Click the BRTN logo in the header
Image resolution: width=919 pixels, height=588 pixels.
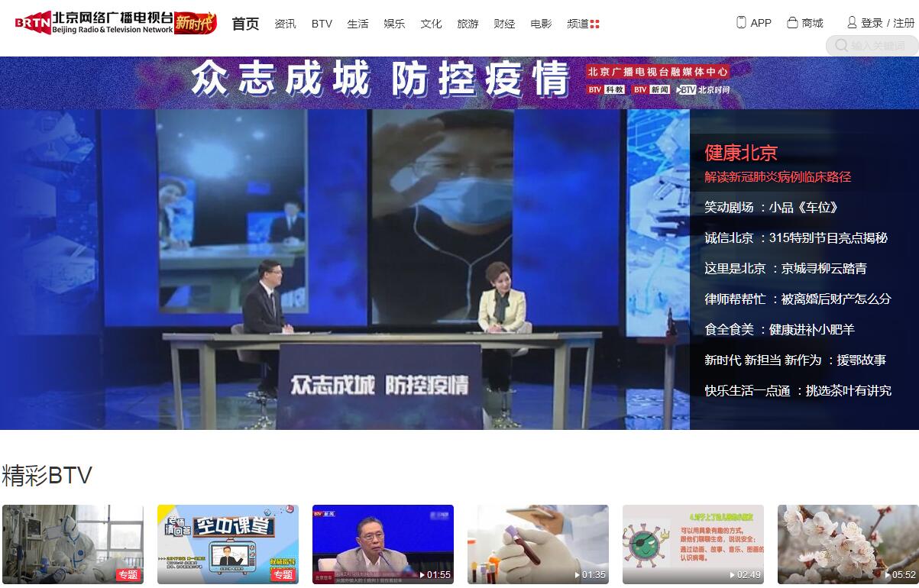coord(34,23)
